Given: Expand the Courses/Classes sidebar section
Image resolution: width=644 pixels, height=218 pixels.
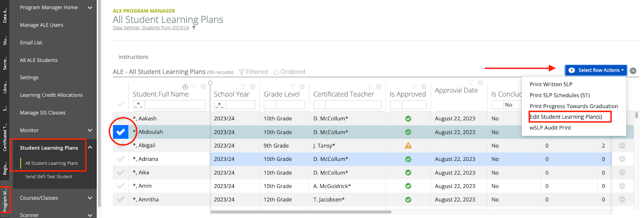Looking at the screenshot, I should pyautogui.click(x=90, y=198).
